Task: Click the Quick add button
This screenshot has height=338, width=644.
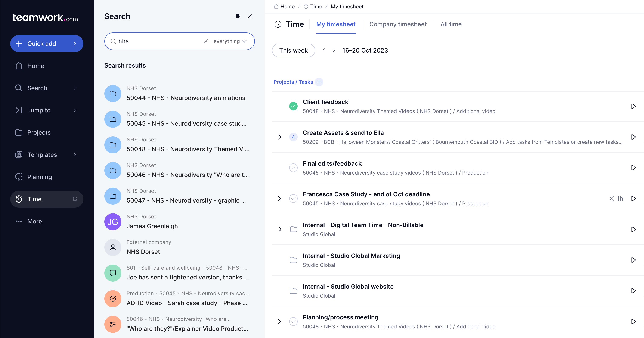Action: pyautogui.click(x=47, y=43)
